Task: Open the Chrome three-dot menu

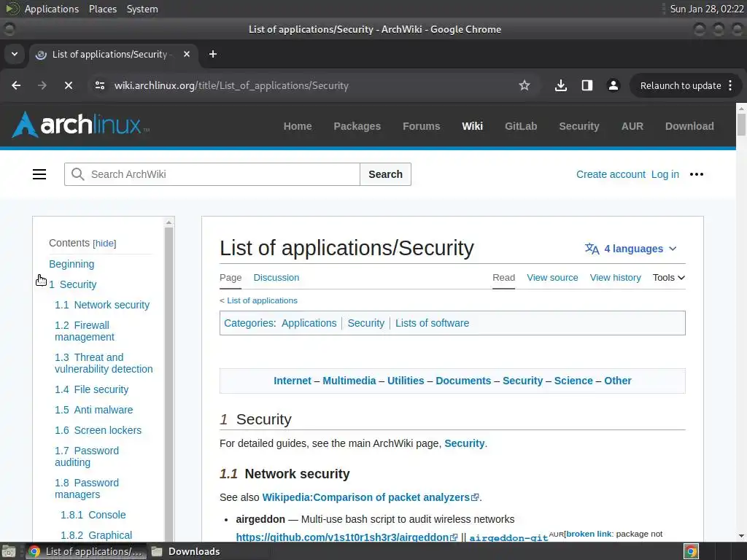Action: click(730, 86)
